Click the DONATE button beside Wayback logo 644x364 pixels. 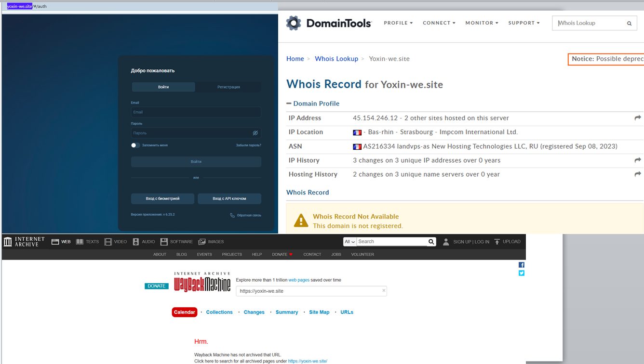[x=157, y=286]
